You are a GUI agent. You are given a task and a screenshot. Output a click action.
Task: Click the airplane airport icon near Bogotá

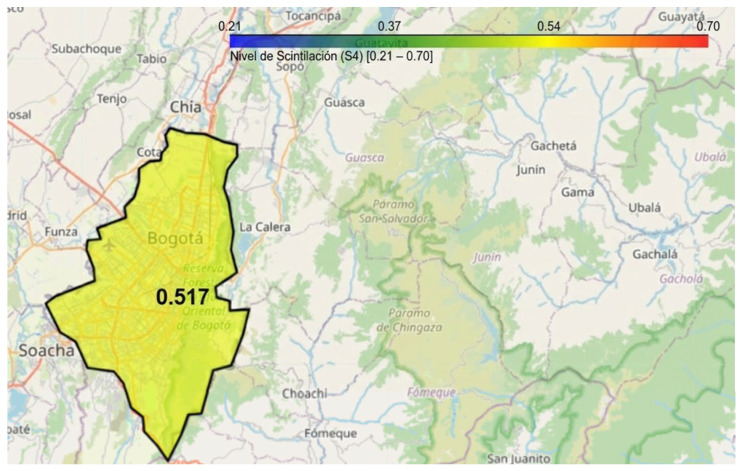click(109, 246)
